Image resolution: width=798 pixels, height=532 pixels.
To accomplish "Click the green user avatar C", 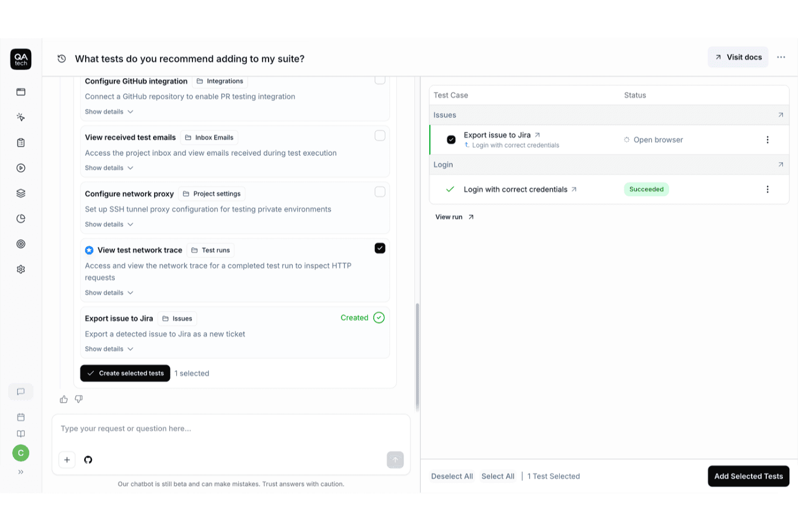I will tap(21, 453).
